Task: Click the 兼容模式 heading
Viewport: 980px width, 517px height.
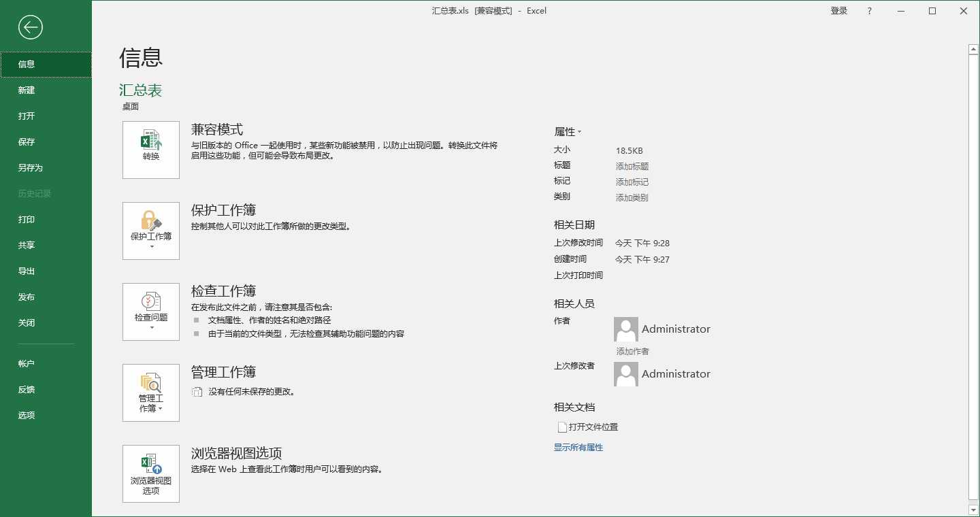Action: click(x=217, y=130)
